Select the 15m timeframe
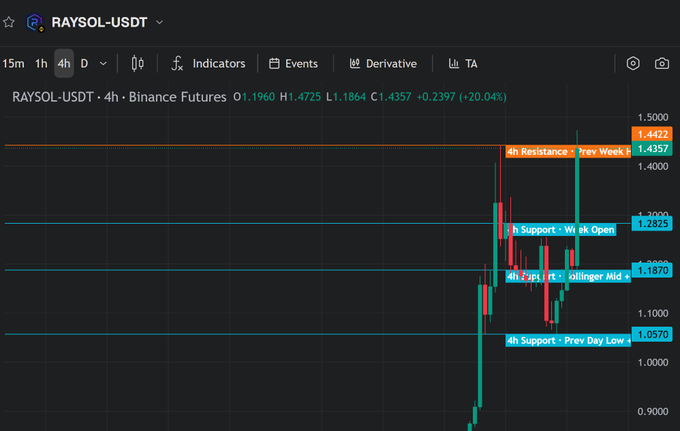The height and width of the screenshot is (431, 680). (13, 64)
